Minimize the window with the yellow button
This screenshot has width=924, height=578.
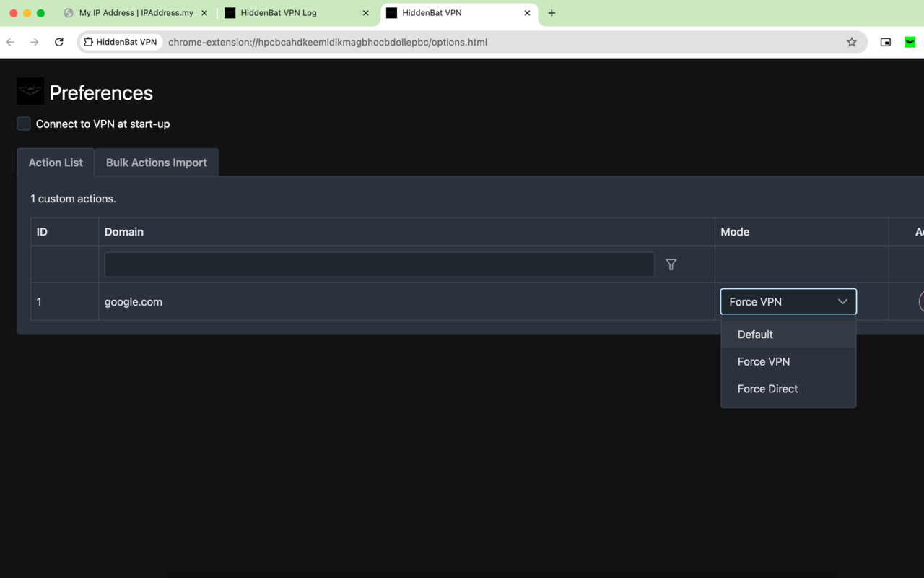tap(27, 13)
